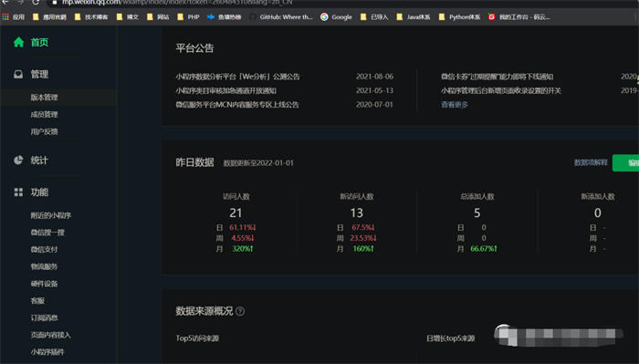Click the 66.67% monthly change value
639x364 pixels.
[x=484, y=248]
